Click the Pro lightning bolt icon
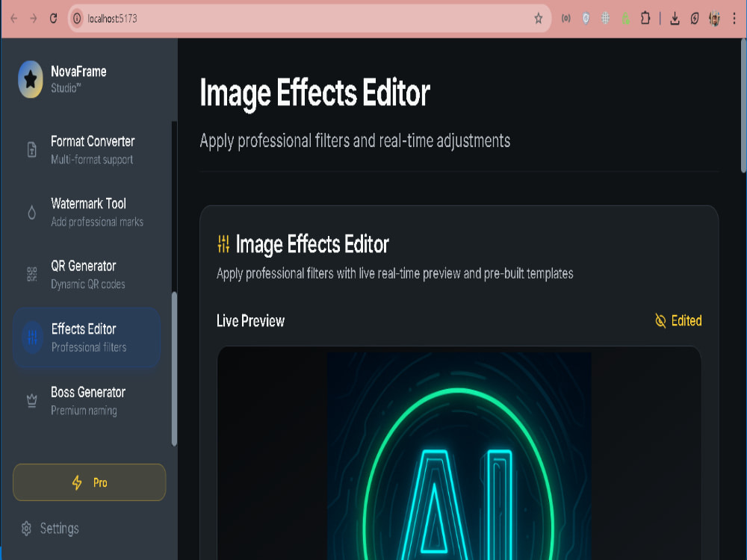747x560 pixels. click(x=77, y=482)
